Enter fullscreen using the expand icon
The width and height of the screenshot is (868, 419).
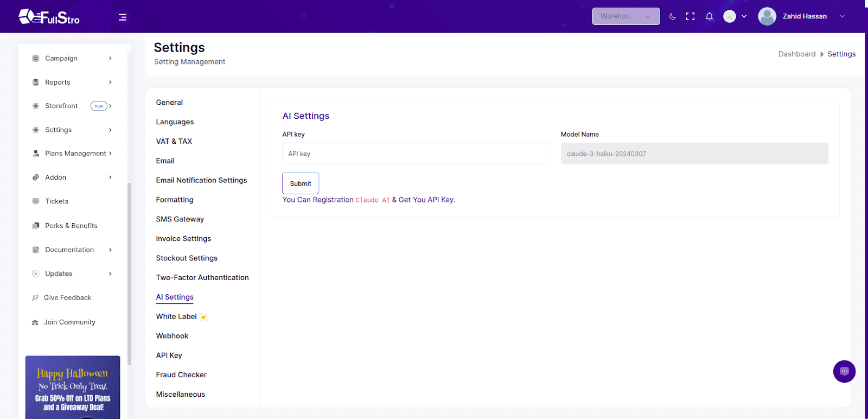(691, 16)
